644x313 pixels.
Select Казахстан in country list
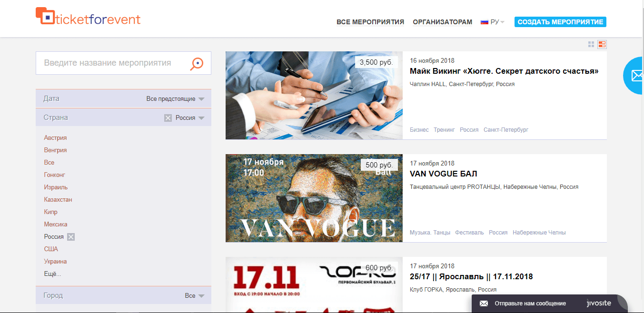pyautogui.click(x=58, y=200)
